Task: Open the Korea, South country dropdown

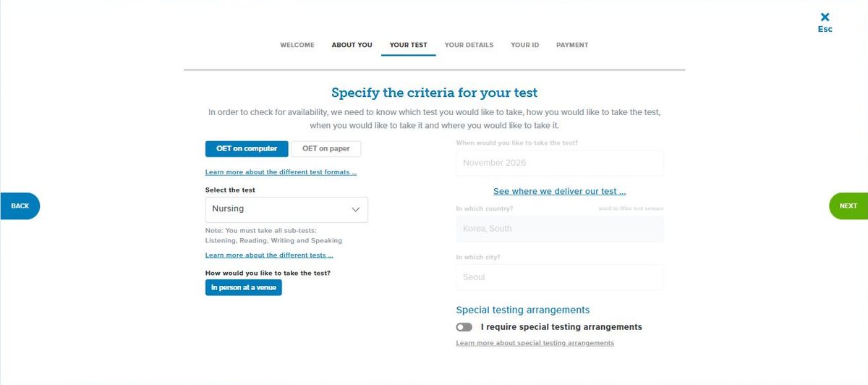Action: pos(559,229)
